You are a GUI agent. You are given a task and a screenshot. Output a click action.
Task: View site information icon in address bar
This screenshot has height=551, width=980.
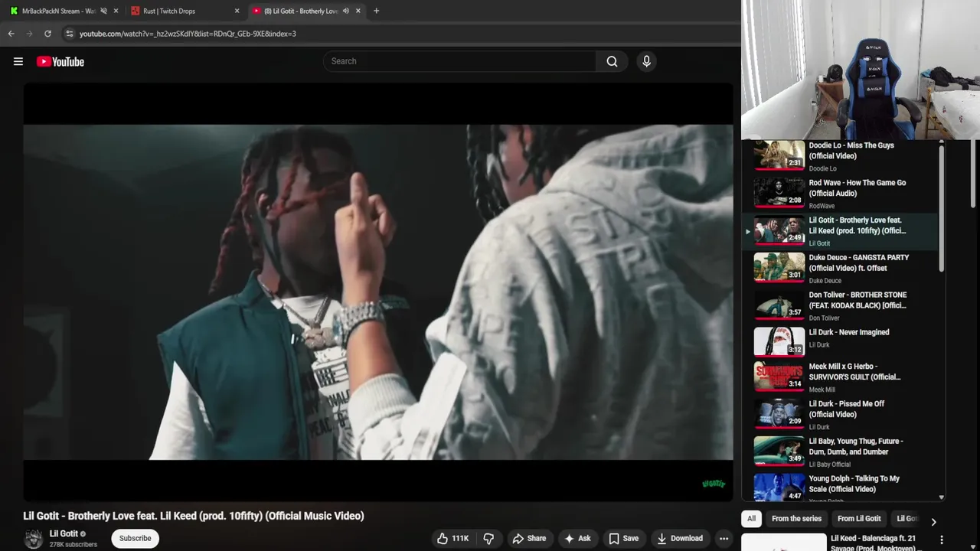(x=69, y=34)
